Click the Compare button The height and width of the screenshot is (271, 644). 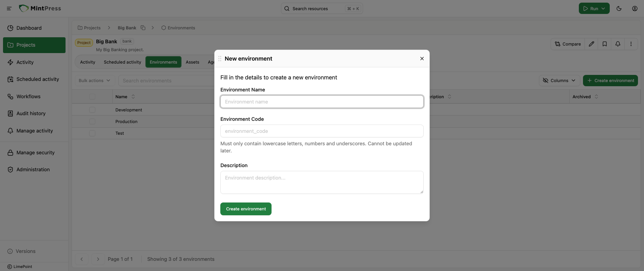(568, 44)
